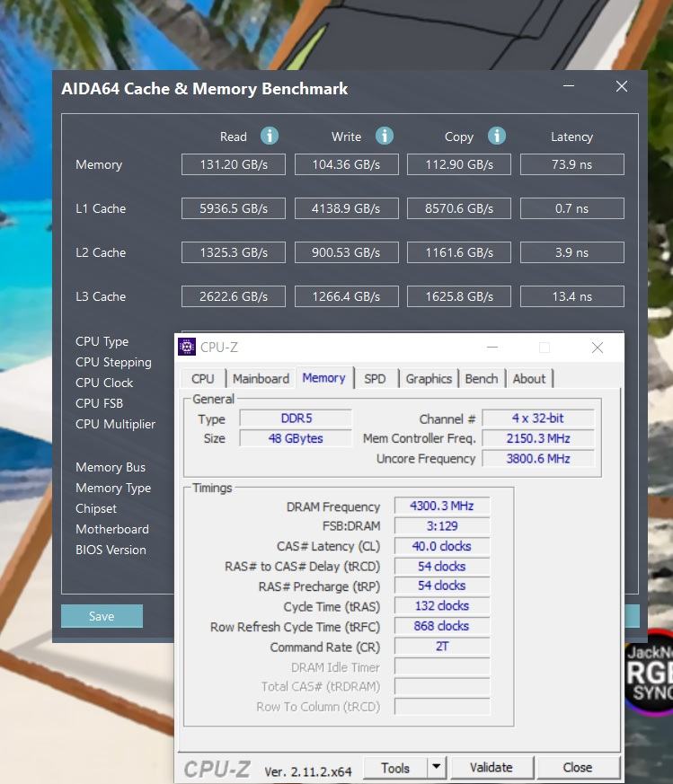673x784 pixels.
Task: Click the L3 Cache Write value 1266.4 GB/s
Action: 346,296
